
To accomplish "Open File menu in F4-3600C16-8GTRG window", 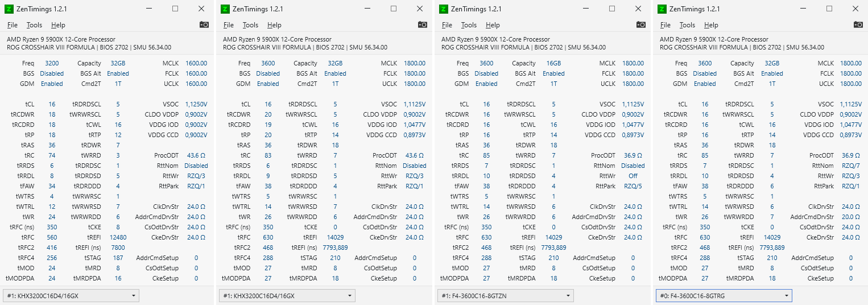I will (x=666, y=25).
